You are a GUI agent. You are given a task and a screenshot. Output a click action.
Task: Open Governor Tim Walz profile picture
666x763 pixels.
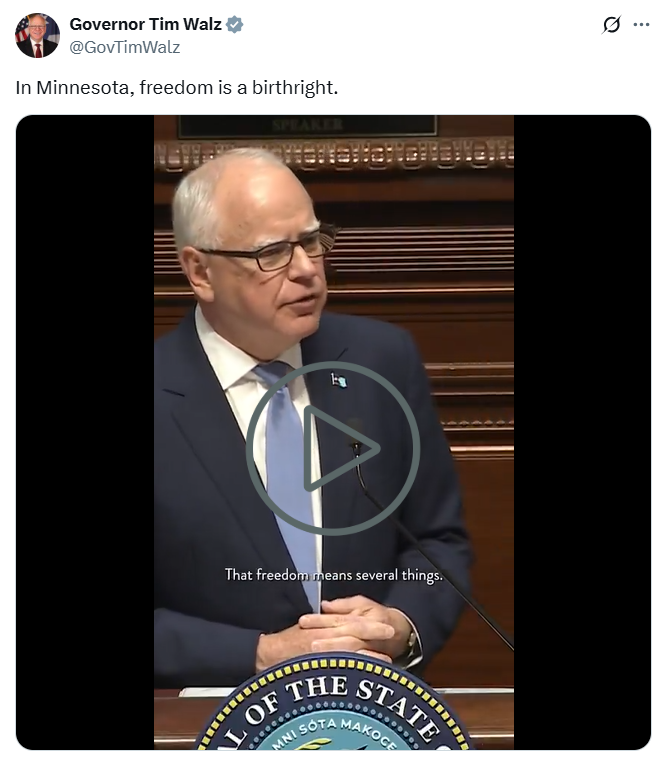tap(37, 36)
